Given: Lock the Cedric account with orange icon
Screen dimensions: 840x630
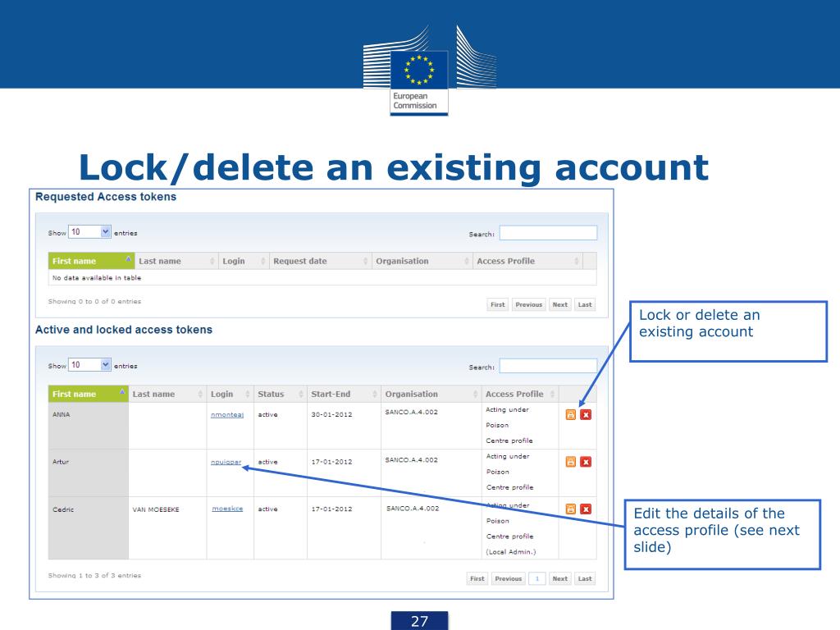Looking at the screenshot, I should [x=571, y=509].
